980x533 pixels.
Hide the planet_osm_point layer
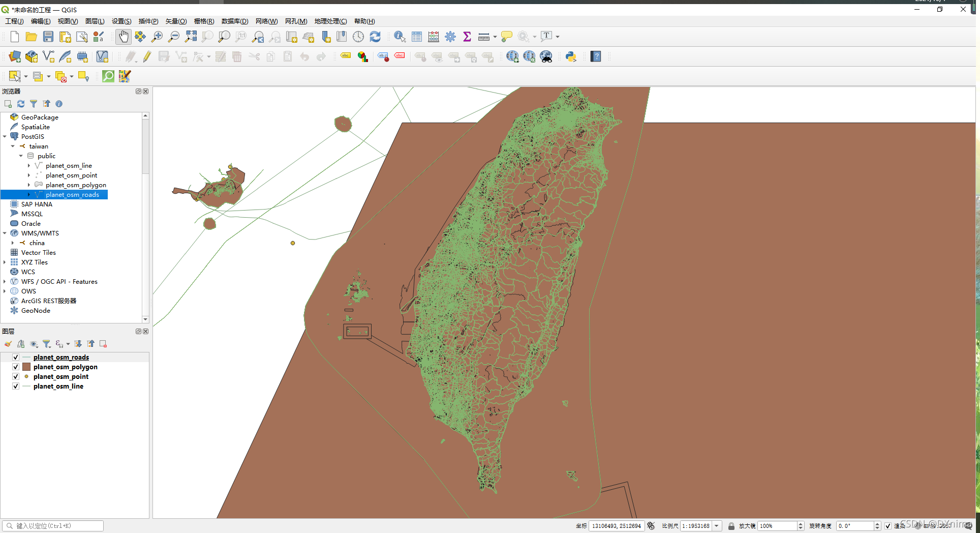(16, 377)
